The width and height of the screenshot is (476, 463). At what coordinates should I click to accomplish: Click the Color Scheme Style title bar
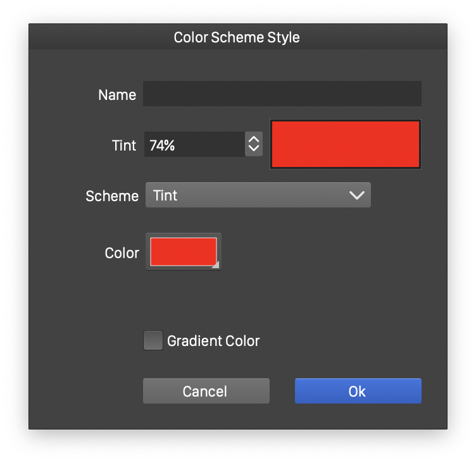[237, 37]
